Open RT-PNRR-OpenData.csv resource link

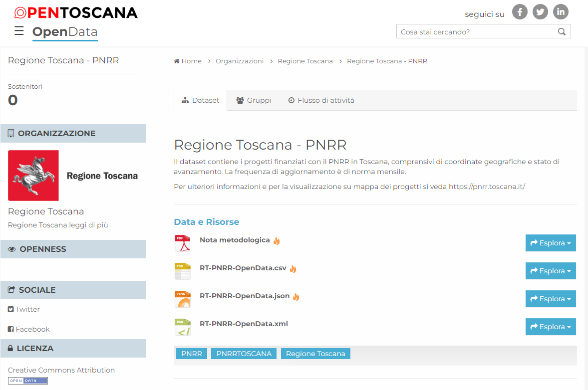[x=243, y=268]
